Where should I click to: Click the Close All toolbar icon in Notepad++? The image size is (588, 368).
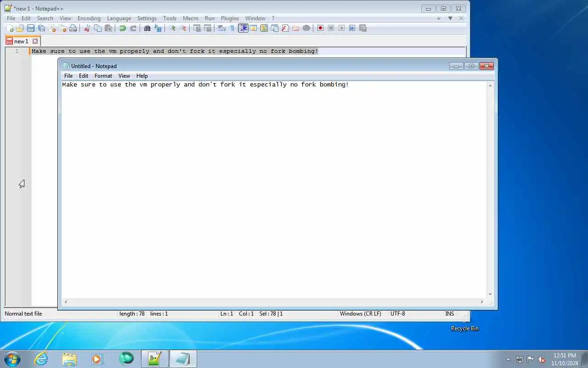pyautogui.click(x=62, y=28)
